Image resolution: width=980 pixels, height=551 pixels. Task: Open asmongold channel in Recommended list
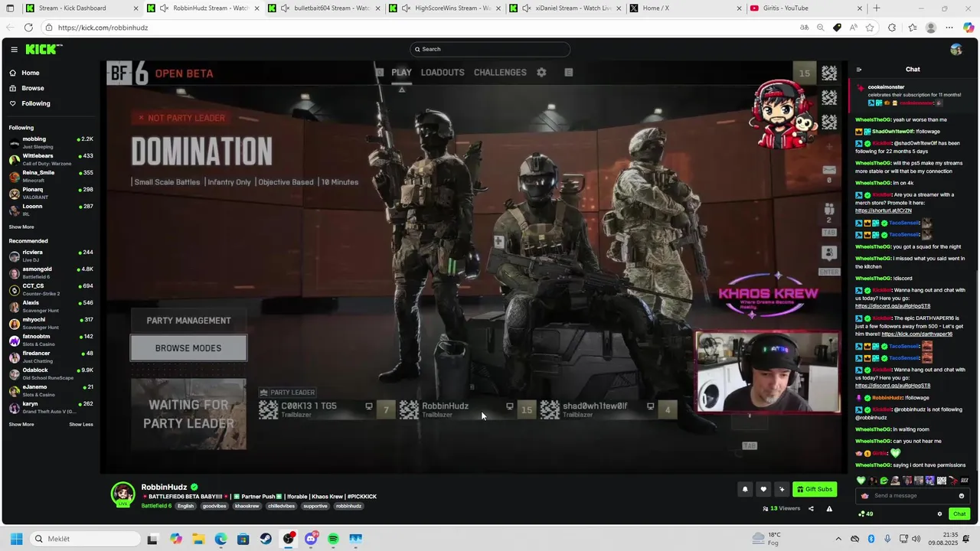pos(51,272)
